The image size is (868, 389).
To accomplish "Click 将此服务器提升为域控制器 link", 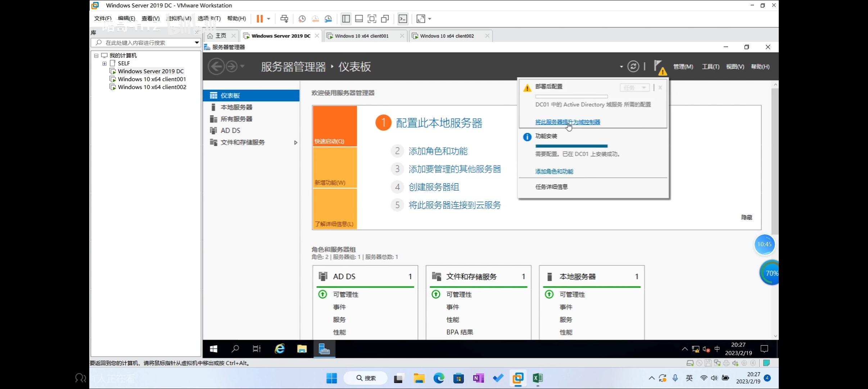I will coord(568,122).
